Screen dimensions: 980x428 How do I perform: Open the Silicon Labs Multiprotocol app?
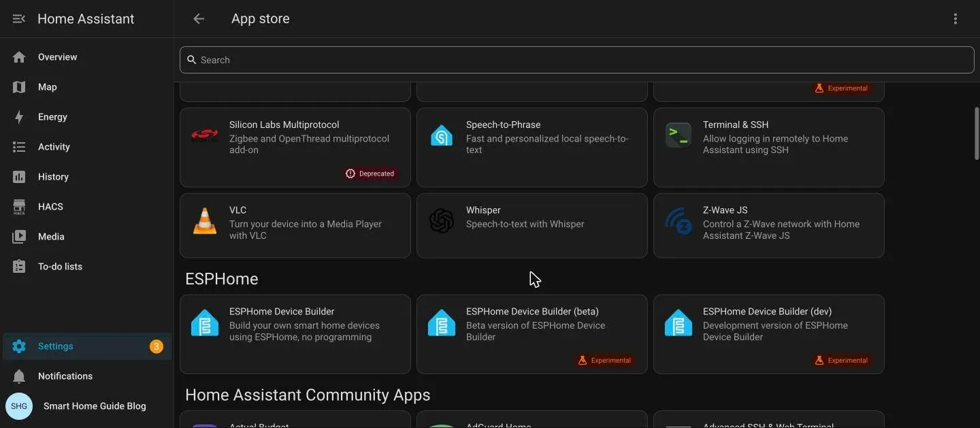[x=295, y=148]
